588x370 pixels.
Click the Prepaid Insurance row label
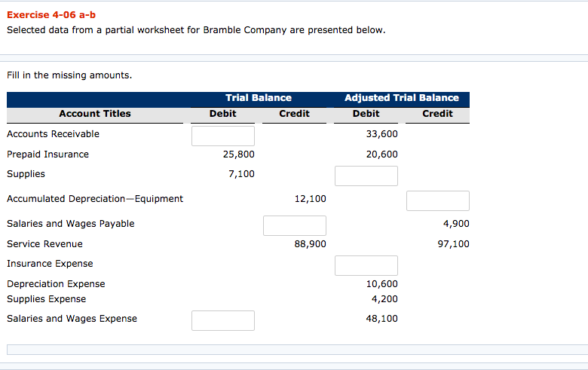48,154
